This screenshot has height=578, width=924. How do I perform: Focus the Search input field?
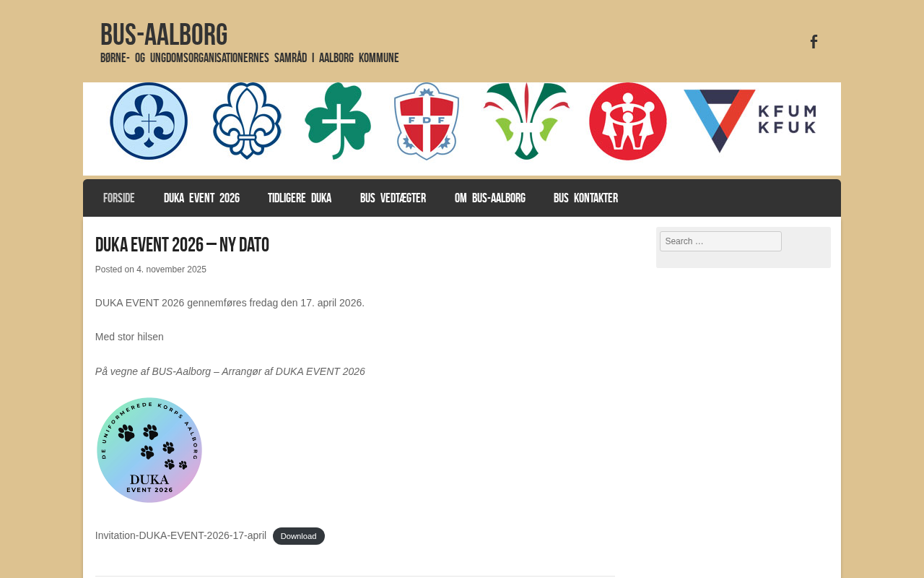point(720,241)
